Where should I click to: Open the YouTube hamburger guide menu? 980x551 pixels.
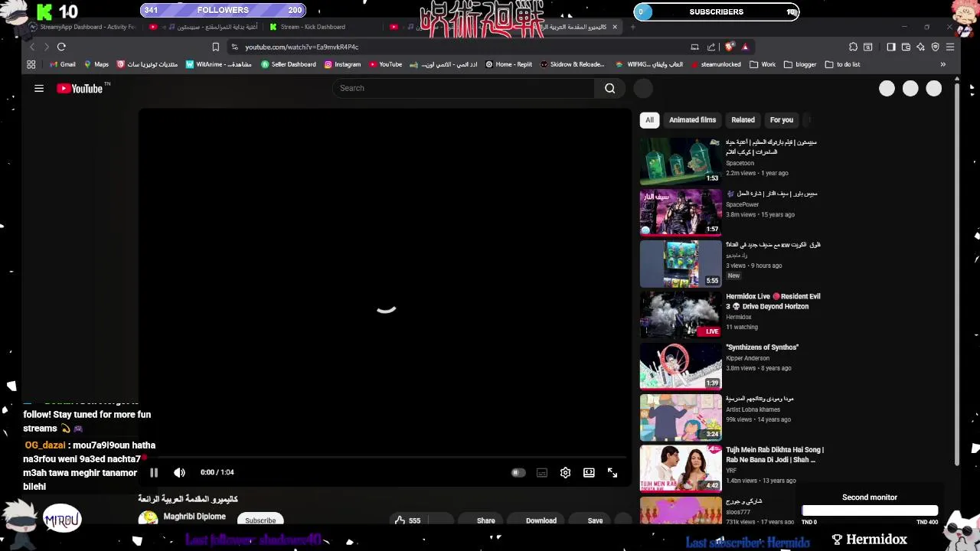(39, 88)
